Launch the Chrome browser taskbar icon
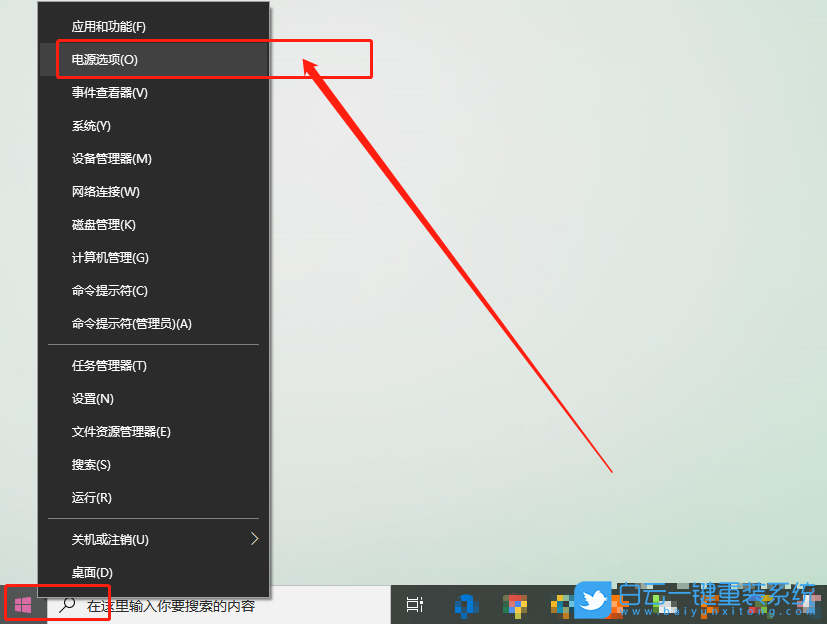 click(516, 604)
